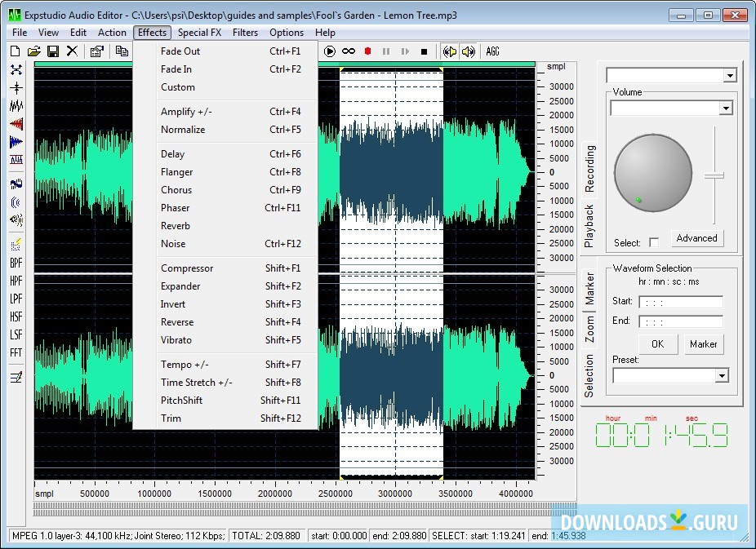Click the lines with pencil icon

tap(16, 377)
